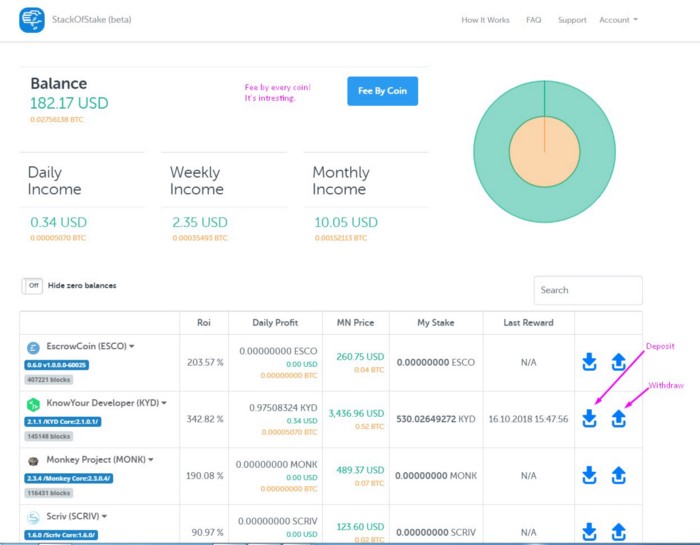
Task: Click the 145148 blocks badge
Action: [x=49, y=437]
